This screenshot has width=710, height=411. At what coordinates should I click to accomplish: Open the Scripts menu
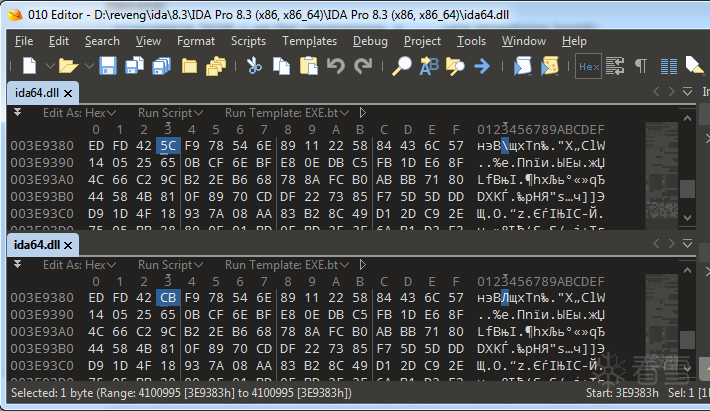point(248,41)
